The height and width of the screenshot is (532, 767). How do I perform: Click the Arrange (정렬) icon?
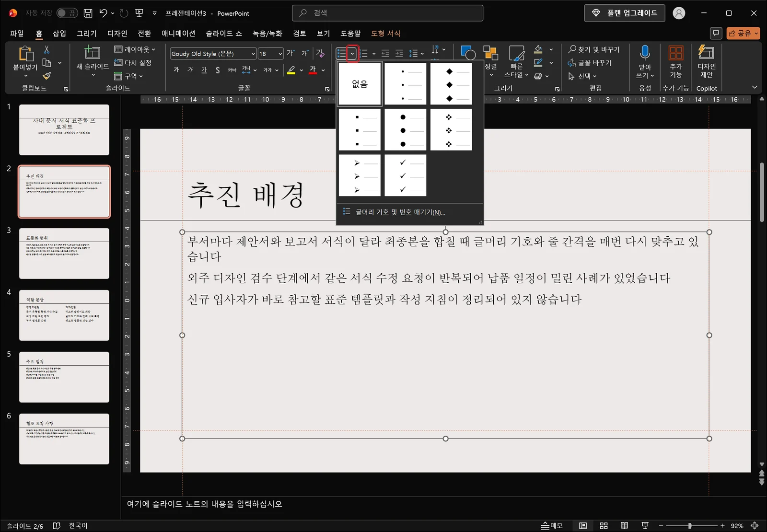point(490,53)
